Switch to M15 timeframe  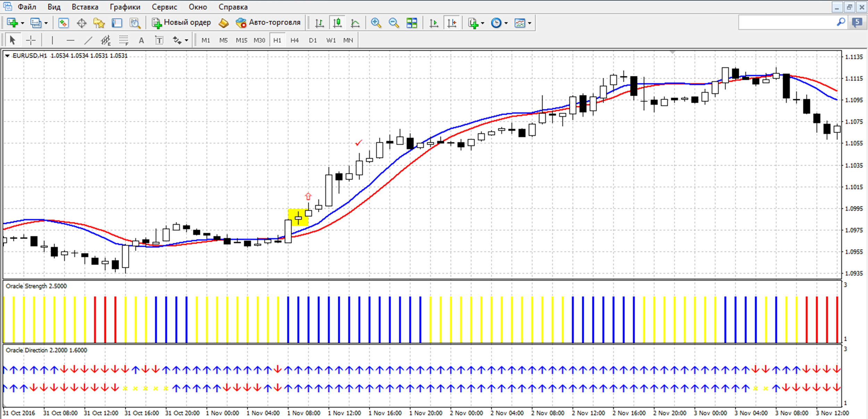[x=242, y=41]
